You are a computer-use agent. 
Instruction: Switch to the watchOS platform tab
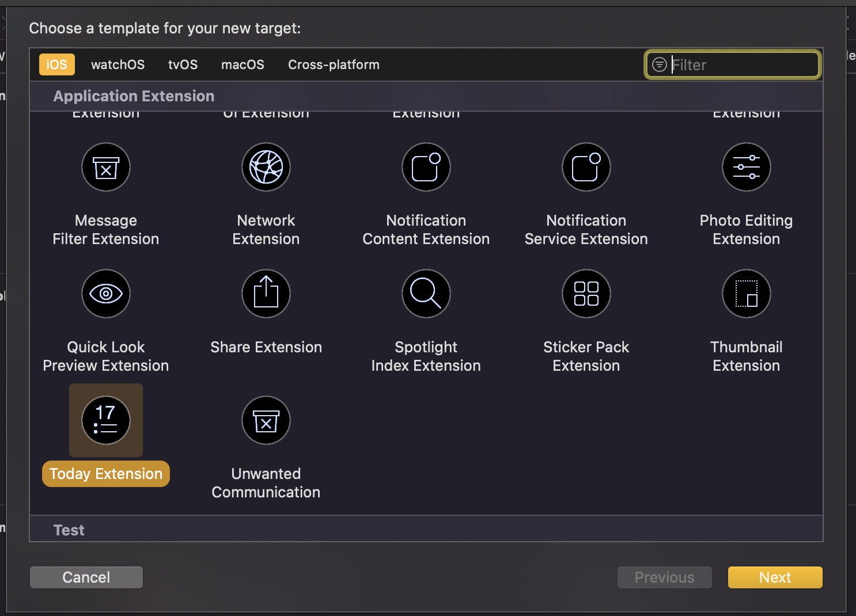pyautogui.click(x=118, y=64)
